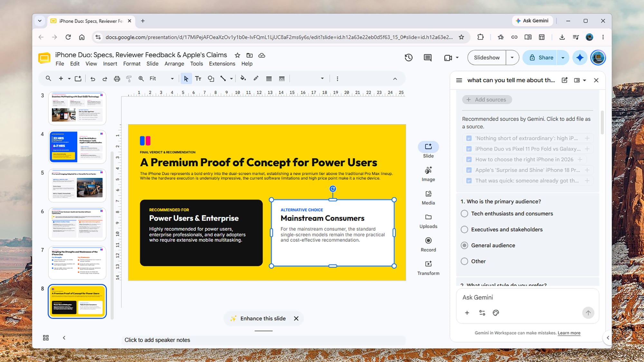Click the Border color pencil icon
644x362 pixels.
(256, 79)
